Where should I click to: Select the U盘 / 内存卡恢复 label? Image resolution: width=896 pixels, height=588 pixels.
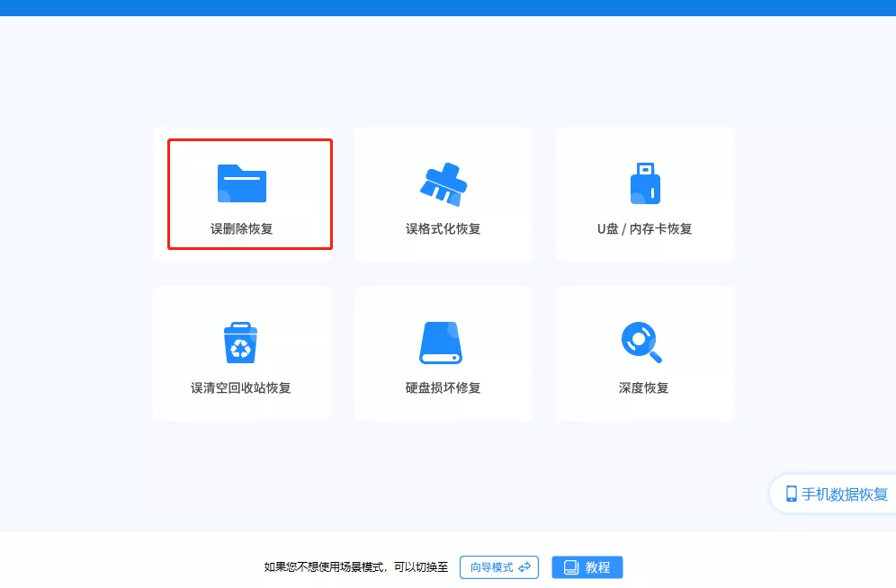645,229
